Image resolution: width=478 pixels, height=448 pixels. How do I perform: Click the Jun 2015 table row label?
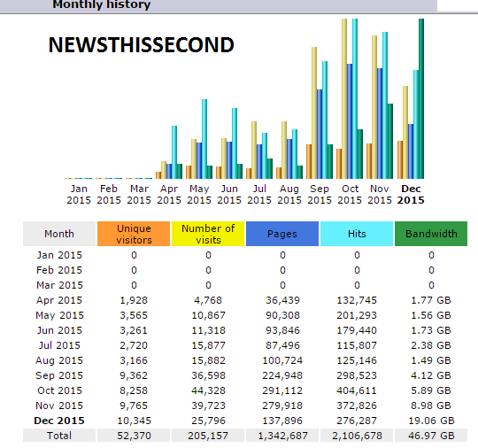59,330
